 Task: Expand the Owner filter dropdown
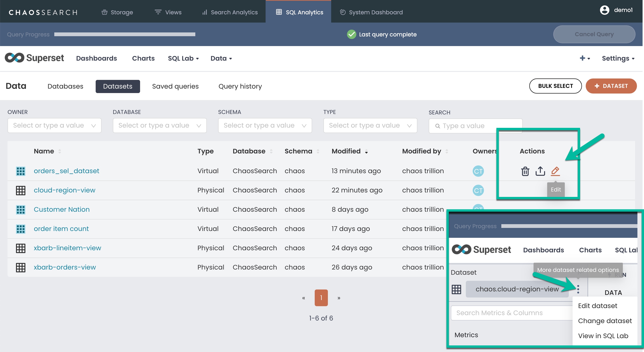[54, 125]
